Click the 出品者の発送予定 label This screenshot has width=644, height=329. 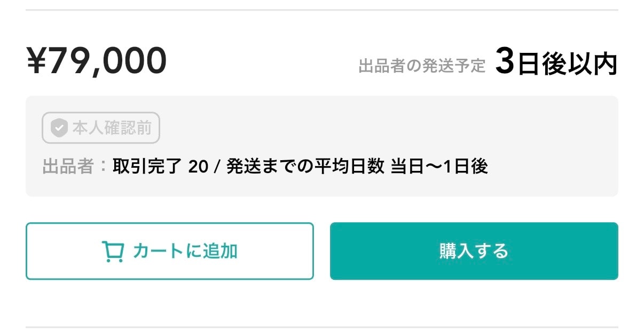pos(423,65)
